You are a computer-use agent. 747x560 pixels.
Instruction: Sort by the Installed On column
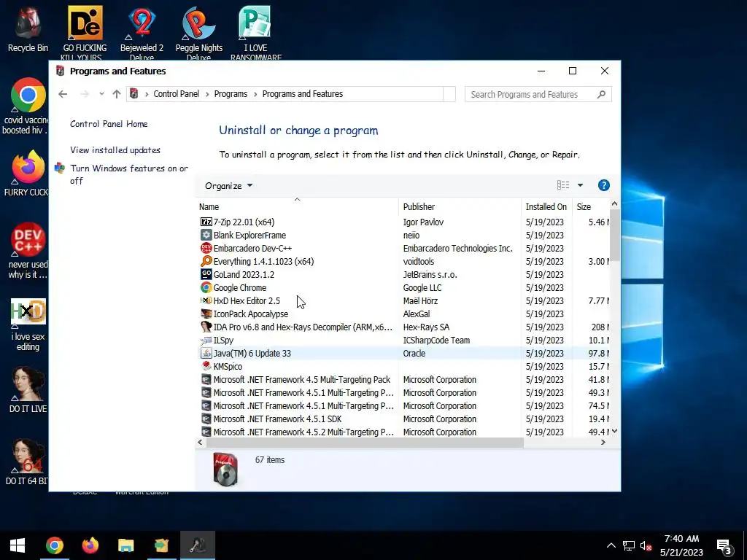pos(546,206)
